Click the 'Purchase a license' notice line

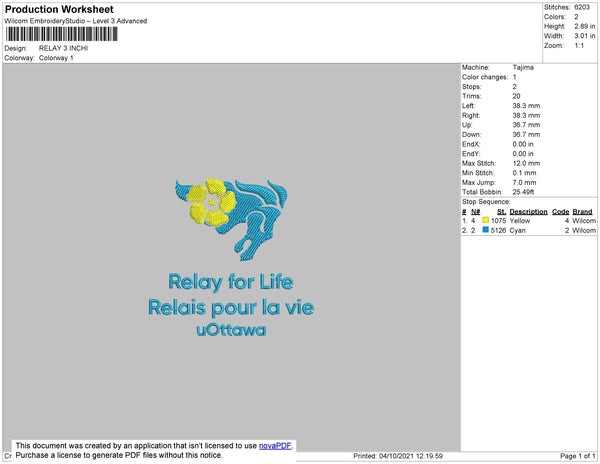pyautogui.click(x=119, y=455)
